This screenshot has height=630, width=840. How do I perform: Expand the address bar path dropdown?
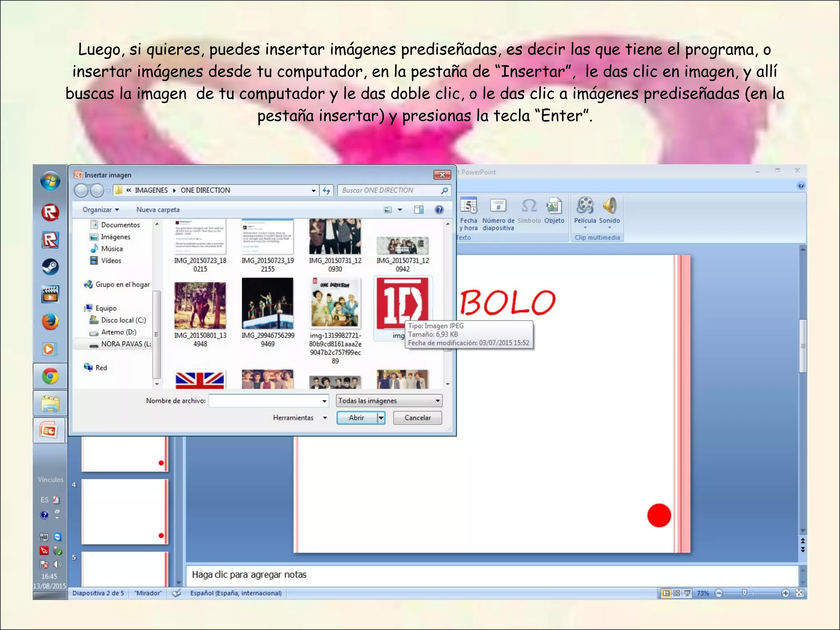[x=313, y=190]
